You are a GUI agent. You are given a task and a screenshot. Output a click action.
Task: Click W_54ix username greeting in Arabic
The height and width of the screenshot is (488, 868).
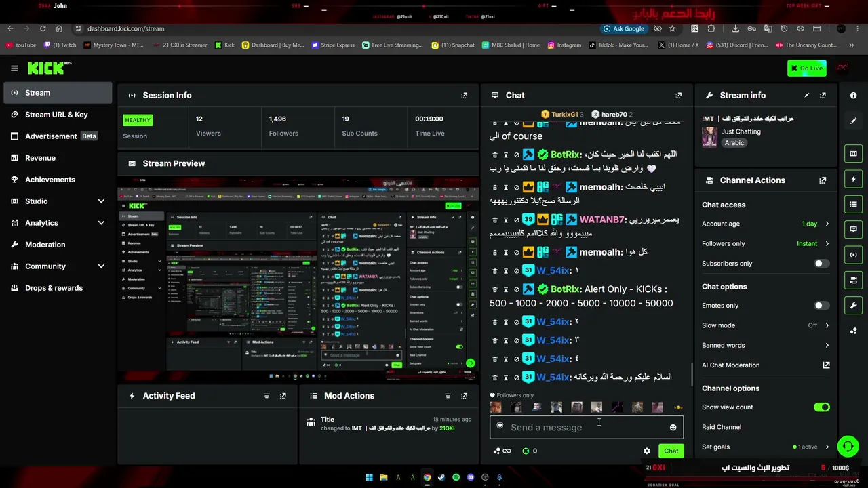(553, 377)
